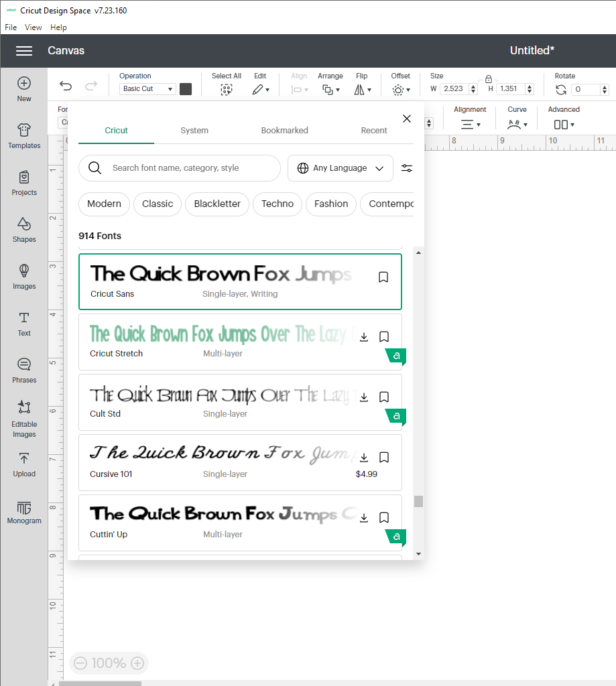Download the Cuttin' Up font
The image size is (616, 686).
point(364,518)
